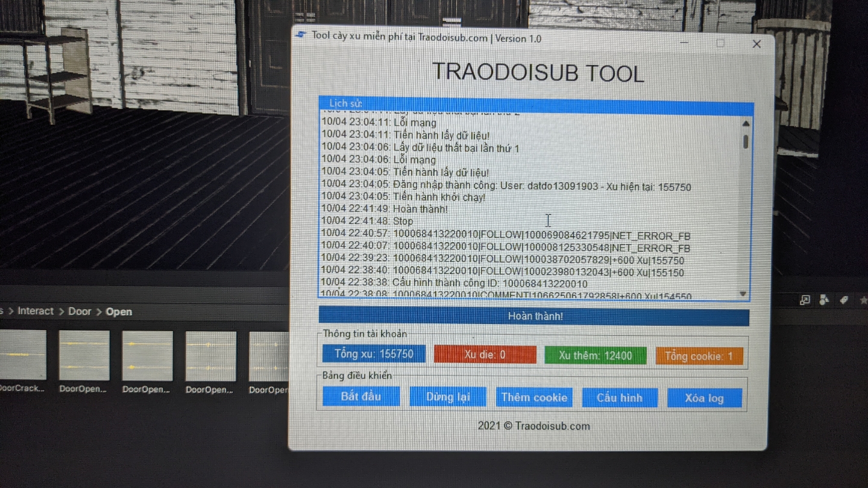Click the TRAODOISUB TOOL heading
The image size is (868, 488).
(538, 73)
